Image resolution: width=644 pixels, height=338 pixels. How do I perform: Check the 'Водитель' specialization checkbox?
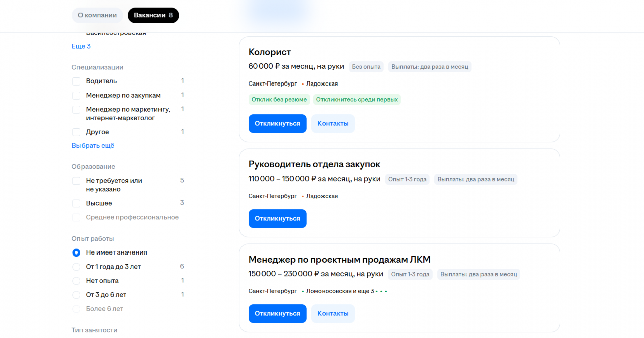click(76, 81)
